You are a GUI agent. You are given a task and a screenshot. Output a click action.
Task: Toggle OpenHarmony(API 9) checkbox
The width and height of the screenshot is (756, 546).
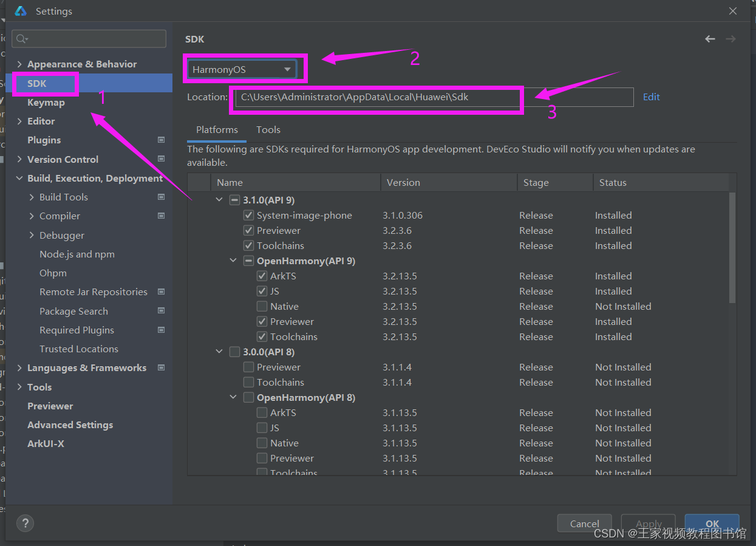coord(248,261)
